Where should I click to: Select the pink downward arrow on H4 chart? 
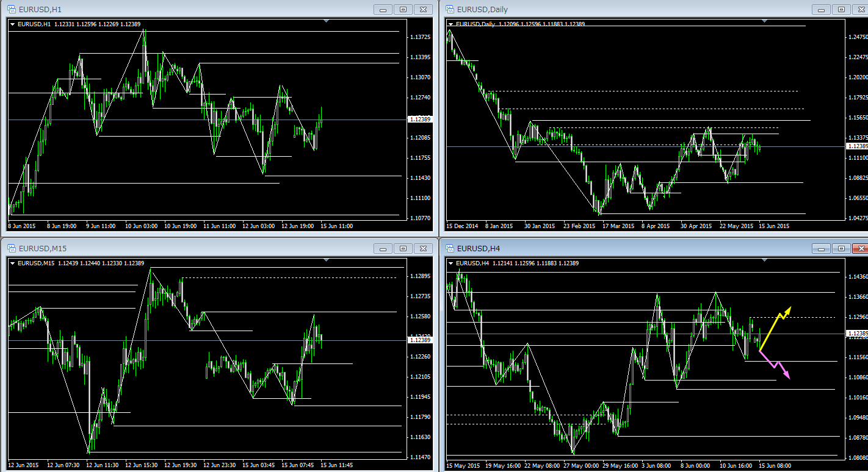(x=775, y=364)
